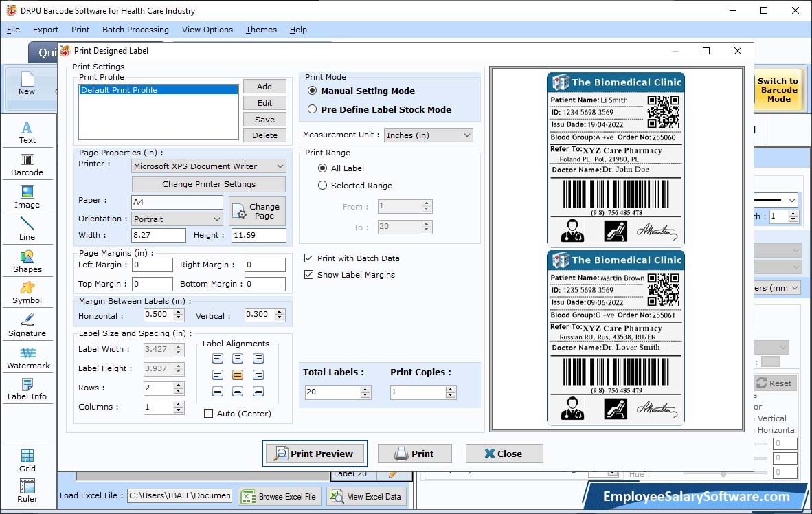Screen dimensions: 812x514
Task: Select the Symbol tool in sidebar
Action: (27, 293)
